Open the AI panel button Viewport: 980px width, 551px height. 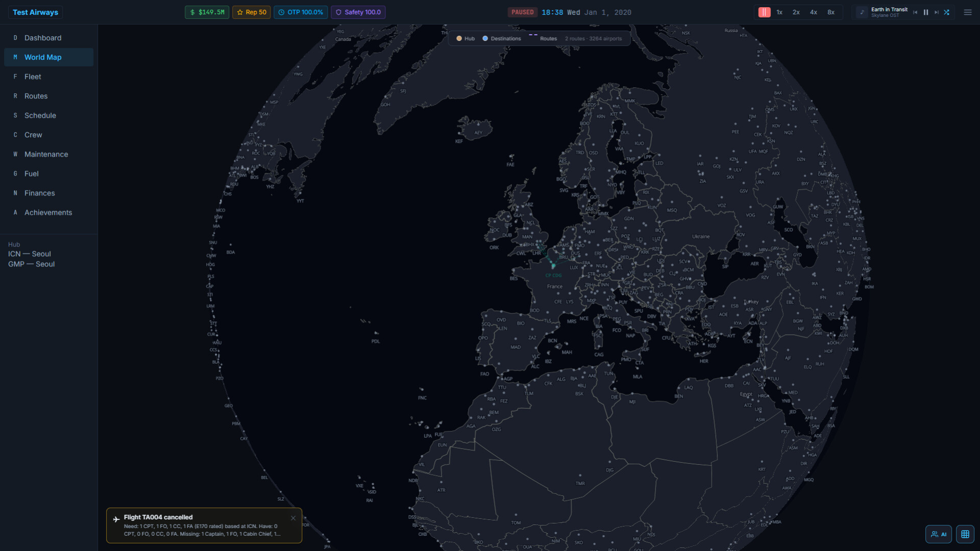[938, 534]
